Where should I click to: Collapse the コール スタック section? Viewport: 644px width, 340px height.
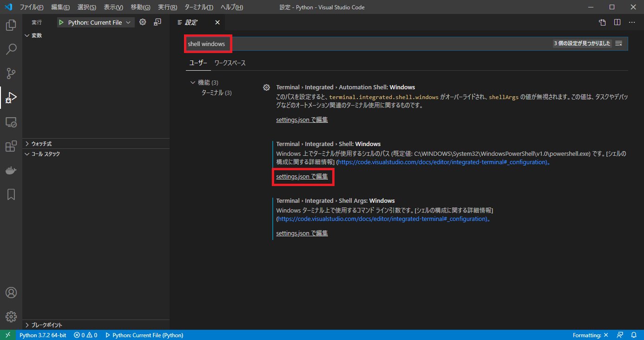96,154
